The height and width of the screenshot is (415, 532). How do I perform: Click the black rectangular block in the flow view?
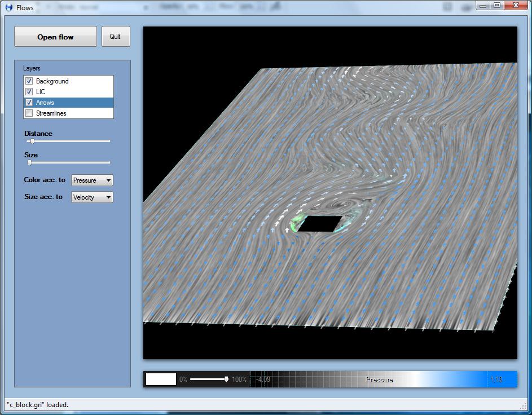[x=319, y=224]
